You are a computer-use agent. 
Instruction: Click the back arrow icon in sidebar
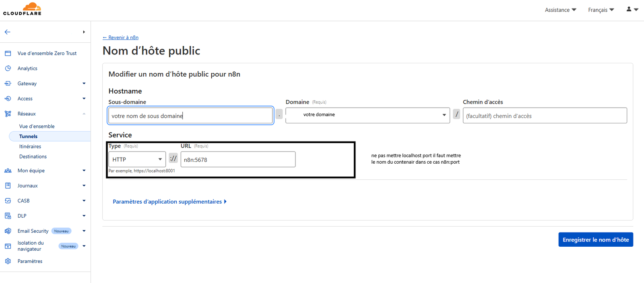8,32
